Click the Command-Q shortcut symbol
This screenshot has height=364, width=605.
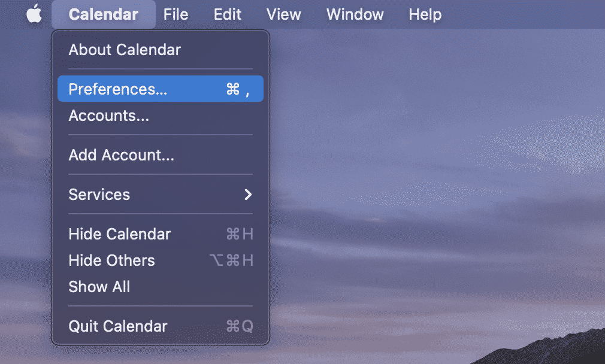pyautogui.click(x=240, y=326)
